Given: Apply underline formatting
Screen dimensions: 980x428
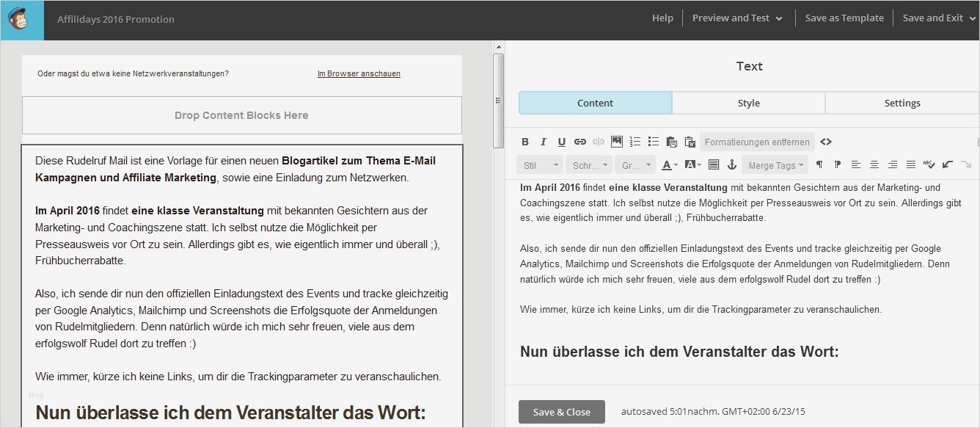Looking at the screenshot, I should pyautogui.click(x=562, y=142).
